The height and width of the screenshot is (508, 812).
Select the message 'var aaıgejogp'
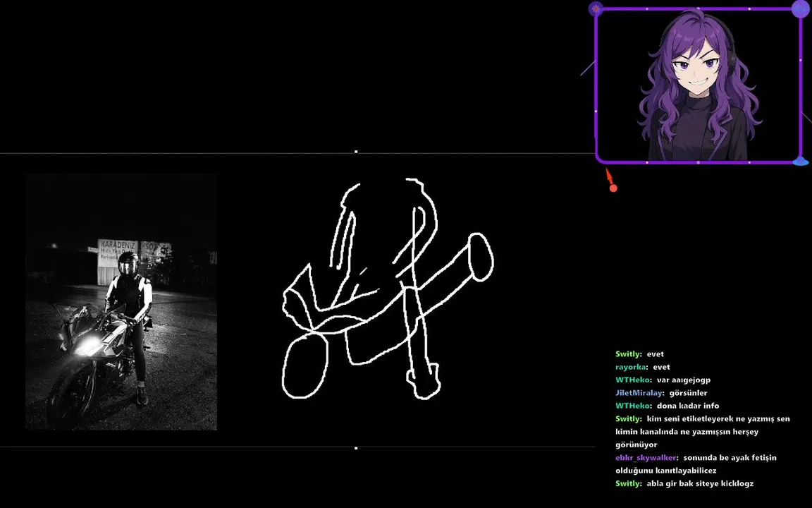(684, 380)
